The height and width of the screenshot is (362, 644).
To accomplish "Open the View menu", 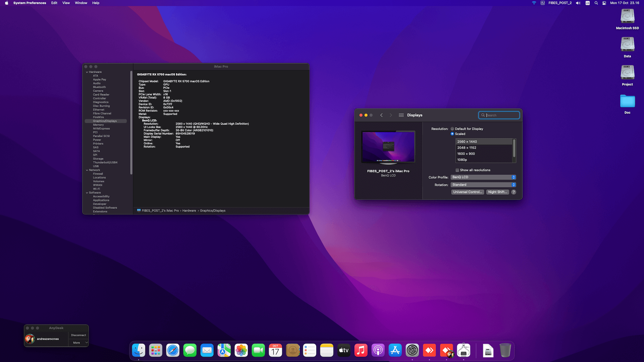I will (66, 3).
